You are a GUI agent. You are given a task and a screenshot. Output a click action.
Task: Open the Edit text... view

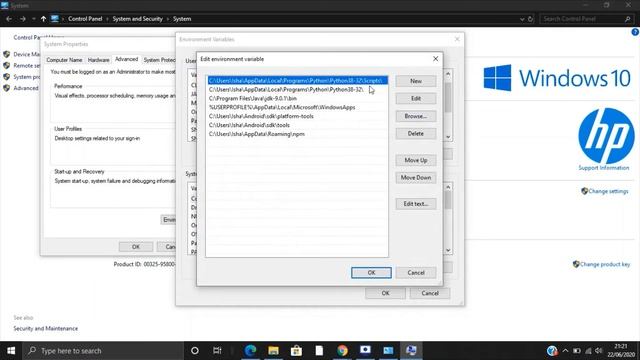(416, 204)
